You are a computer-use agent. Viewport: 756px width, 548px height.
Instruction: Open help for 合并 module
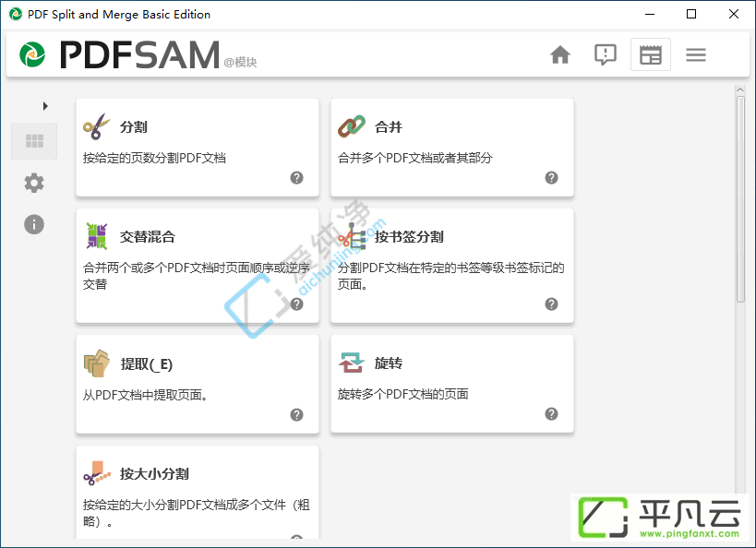(551, 178)
